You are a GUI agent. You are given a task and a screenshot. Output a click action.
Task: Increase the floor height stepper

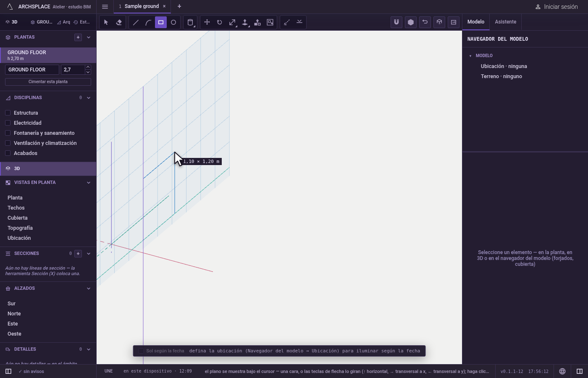[88, 67]
